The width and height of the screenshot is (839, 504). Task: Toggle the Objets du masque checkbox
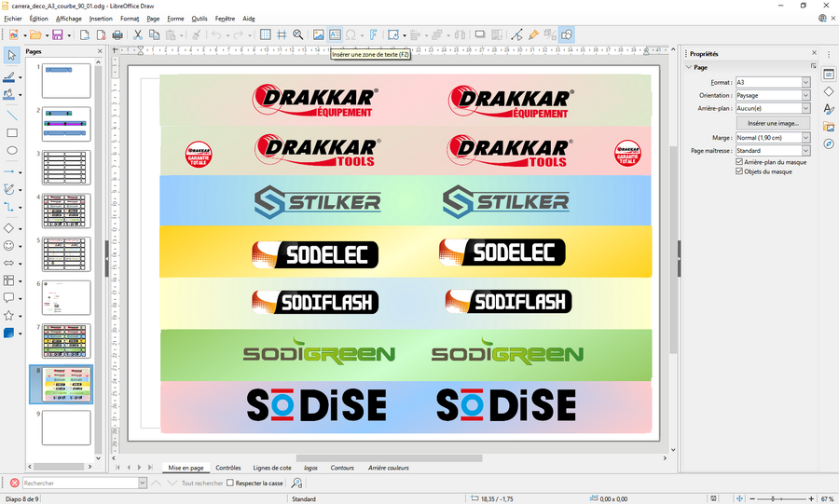(739, 171)
